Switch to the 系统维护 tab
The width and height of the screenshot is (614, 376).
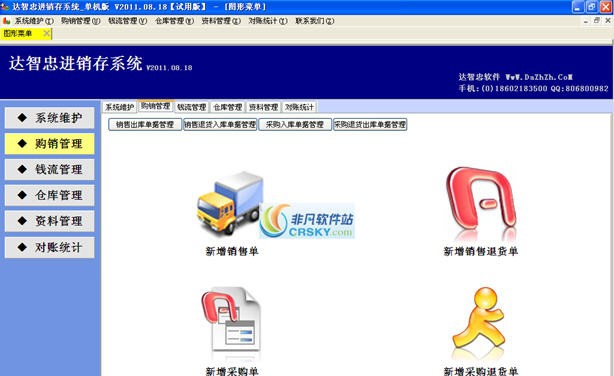(x=119, y=107)
